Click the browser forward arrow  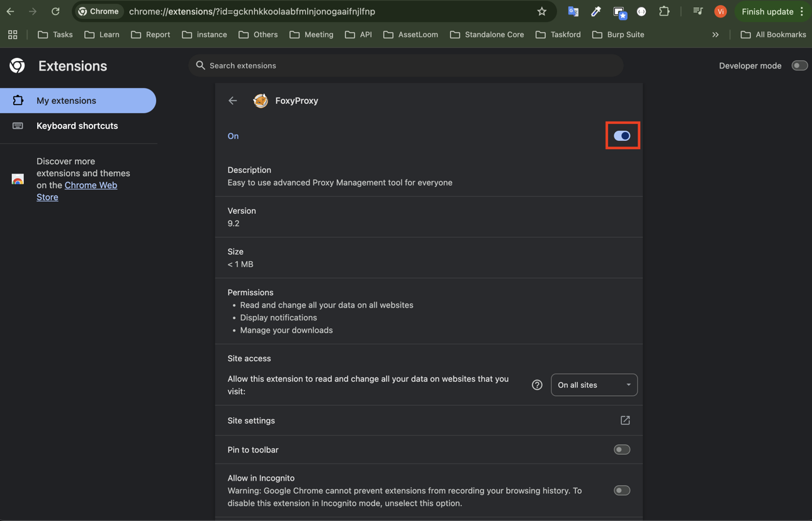pyautogui.click(x=33, y=11)
